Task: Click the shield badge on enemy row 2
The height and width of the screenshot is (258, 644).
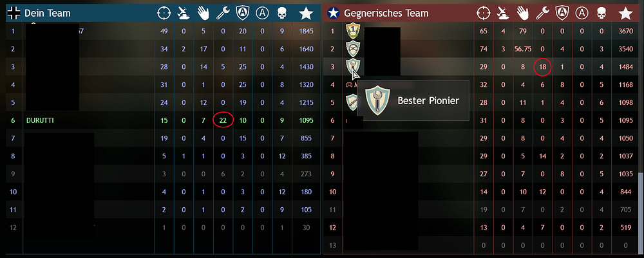Action: tap(353, 48)
